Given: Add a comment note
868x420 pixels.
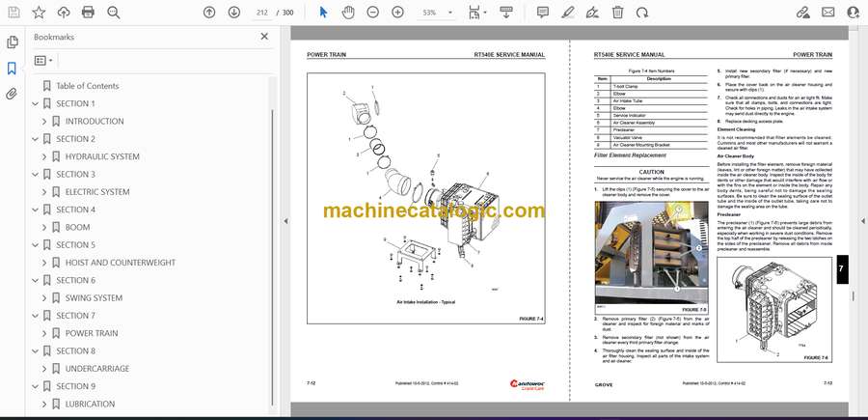Looking at the screenshot, I should (543, 13).
